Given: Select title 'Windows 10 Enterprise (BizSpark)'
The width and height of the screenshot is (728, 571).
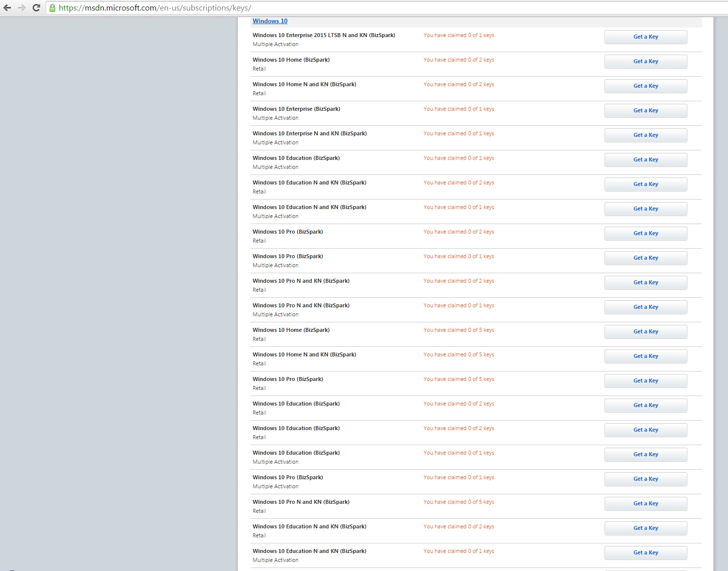Looking at the screenshot, I should click(x=296, y=109).
